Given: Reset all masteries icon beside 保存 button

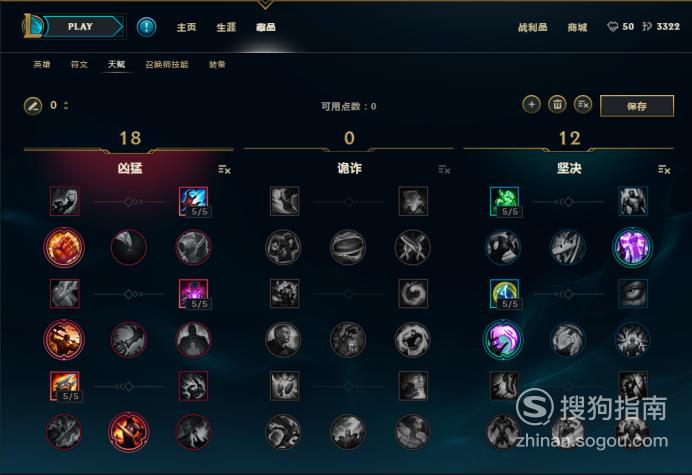Looking at the screenshot, I should point(583,105).
